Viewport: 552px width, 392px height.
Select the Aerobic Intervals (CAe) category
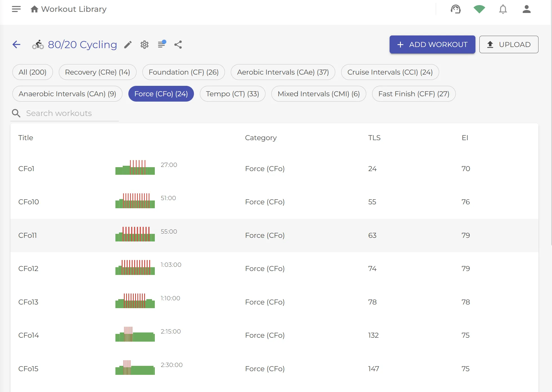click(283, 72)
